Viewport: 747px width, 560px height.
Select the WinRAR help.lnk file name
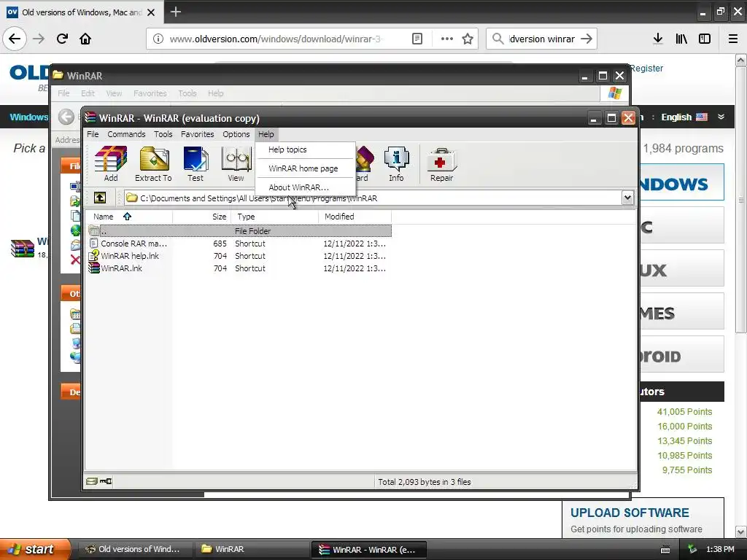point(130,256)
